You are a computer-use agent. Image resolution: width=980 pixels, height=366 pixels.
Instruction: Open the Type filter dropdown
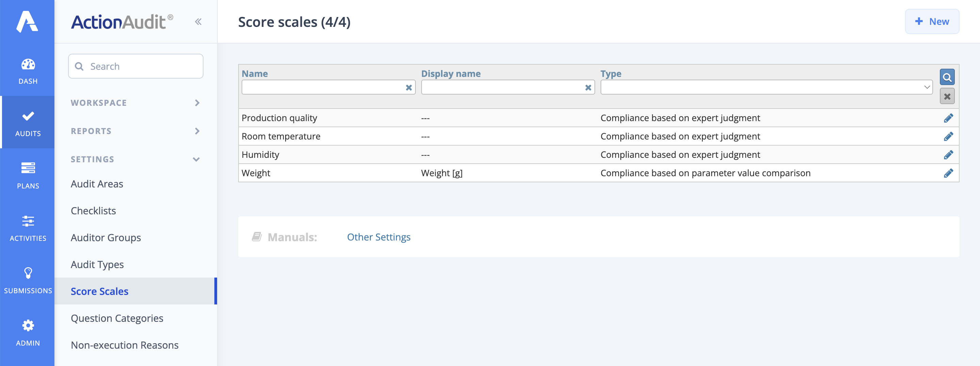click(766, 87)
